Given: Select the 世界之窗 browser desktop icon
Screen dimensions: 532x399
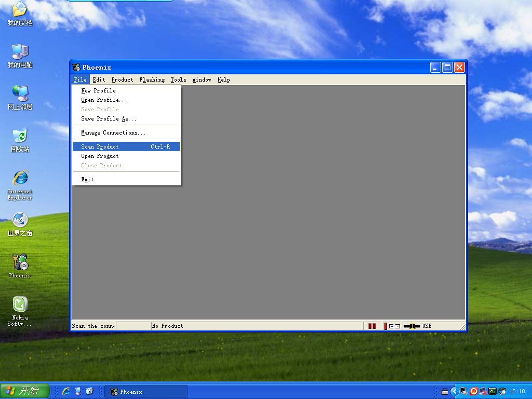Looking at the screenshot, I should [20, 224].
